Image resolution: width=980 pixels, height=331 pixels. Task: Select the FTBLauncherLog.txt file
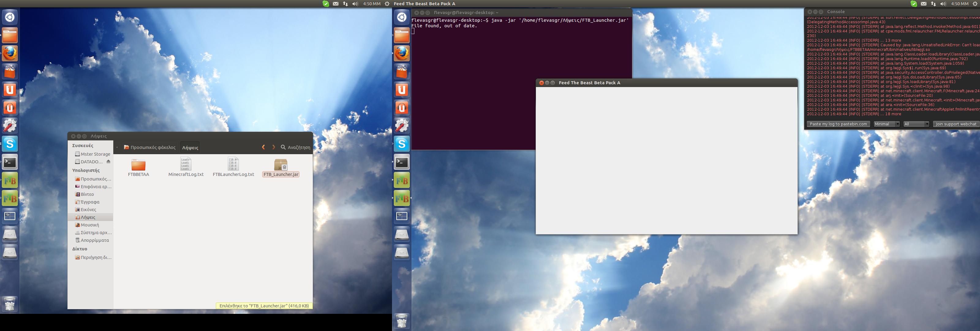[x=233, y=168]
